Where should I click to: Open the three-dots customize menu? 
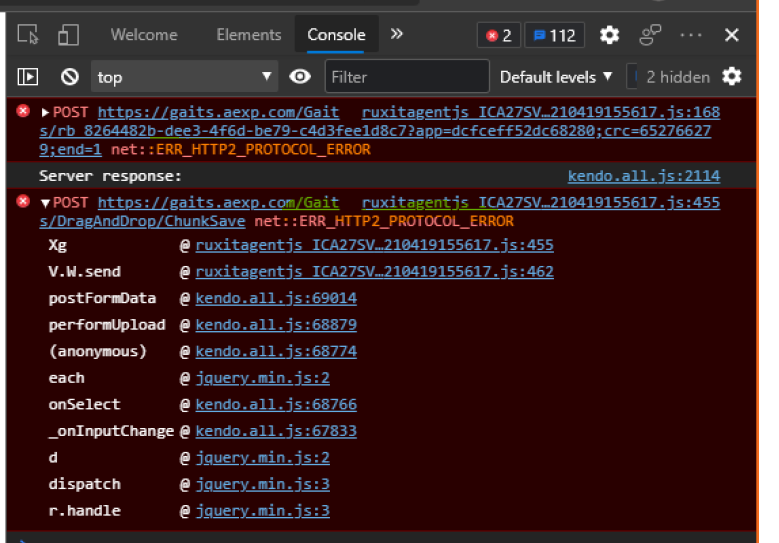pyautogui.click(x=691, y=35)
